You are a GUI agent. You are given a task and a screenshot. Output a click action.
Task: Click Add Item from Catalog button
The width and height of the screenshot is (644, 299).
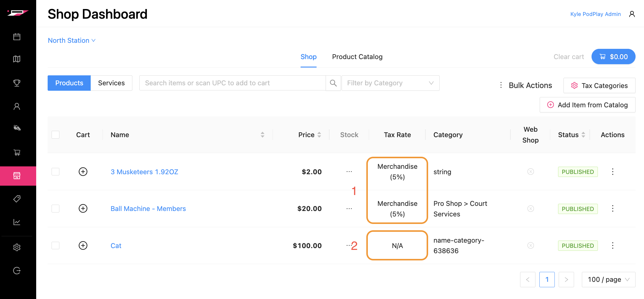(587, 105)
